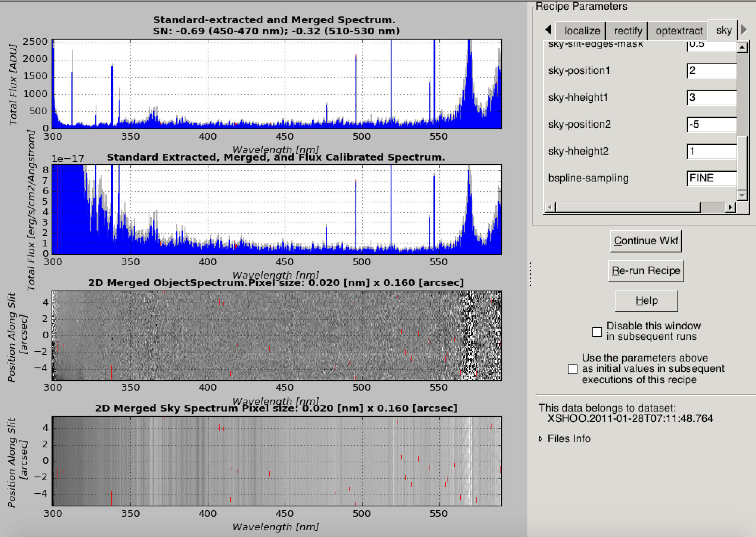Click the right tab scroll arrow

coord(744,30)
